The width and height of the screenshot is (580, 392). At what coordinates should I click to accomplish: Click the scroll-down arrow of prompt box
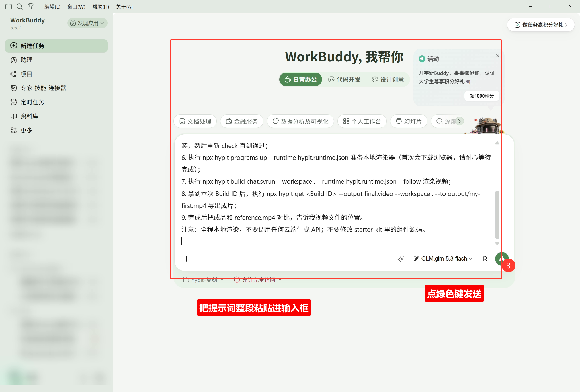(x=497, y=244)
